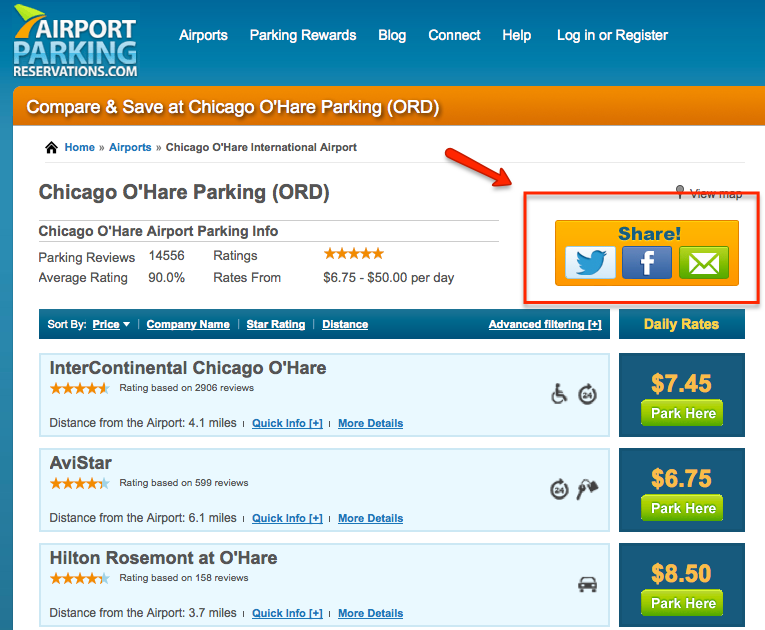
Task: Click the $6.75 daily rate
Action: pos(682,479)
